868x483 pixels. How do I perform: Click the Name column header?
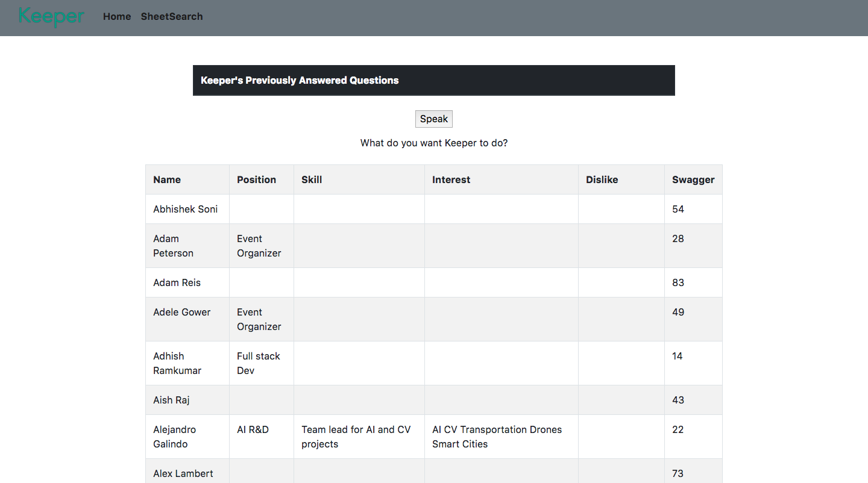[187, 179]
